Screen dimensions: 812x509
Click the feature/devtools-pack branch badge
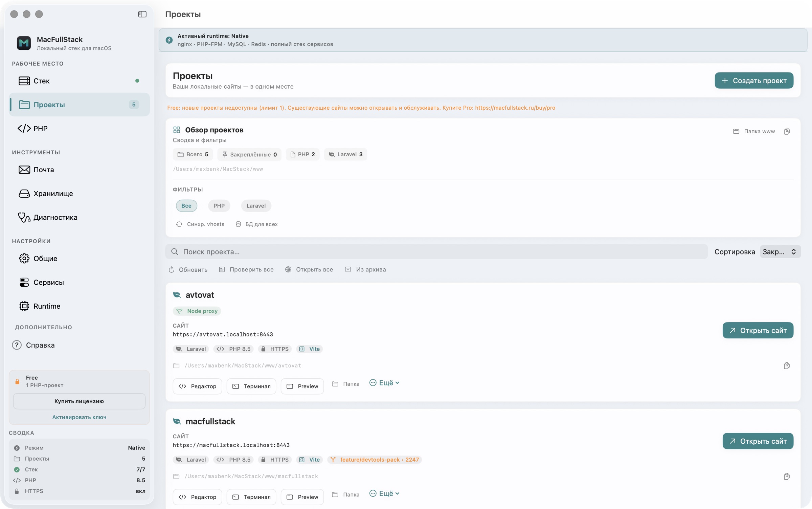coord(375,460)
